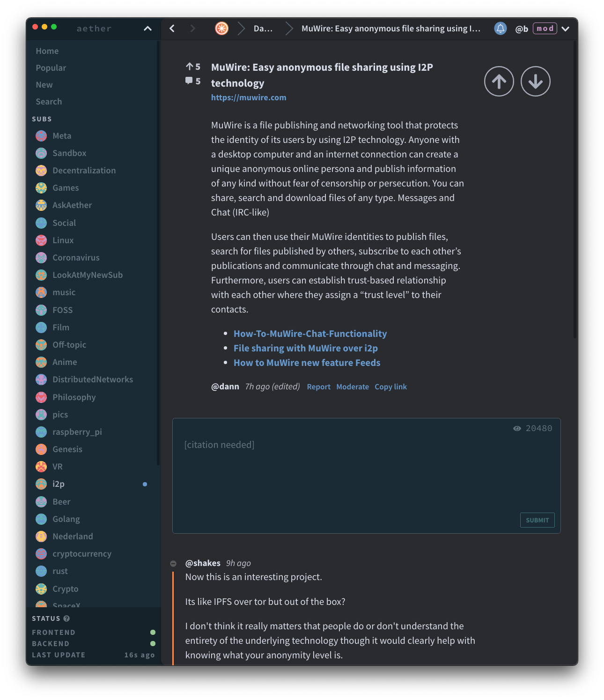Click the VR sub avatar icon
Viewport: 604px width, 700px height.
coord(41,467)
